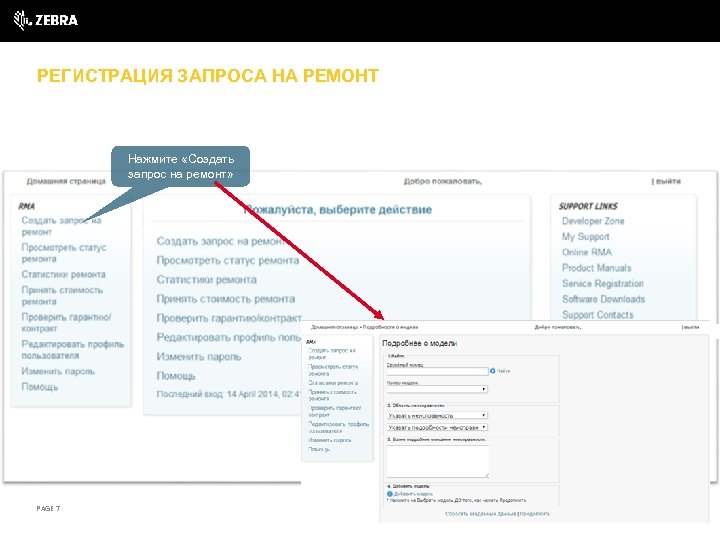This screenshot has height=540, width=720.
Task: Click the blue Добавить модель plus icon
Action: pos(389,494)
